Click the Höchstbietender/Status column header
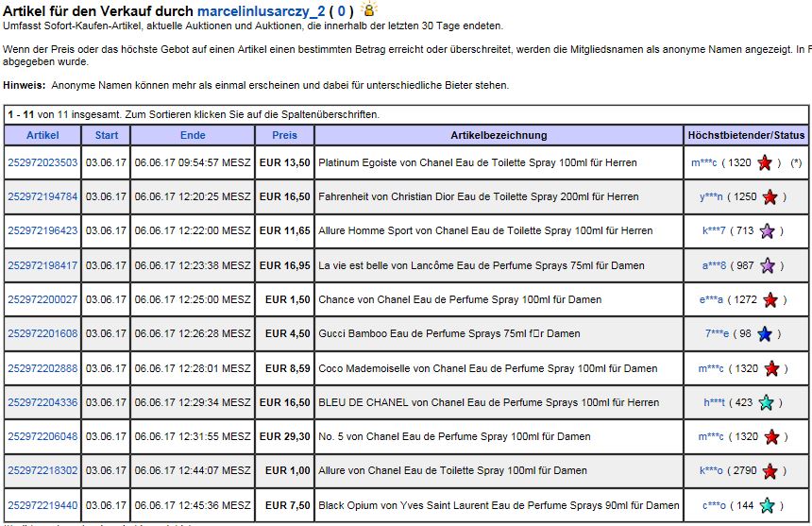812x526 pixels. pos(746,136)
